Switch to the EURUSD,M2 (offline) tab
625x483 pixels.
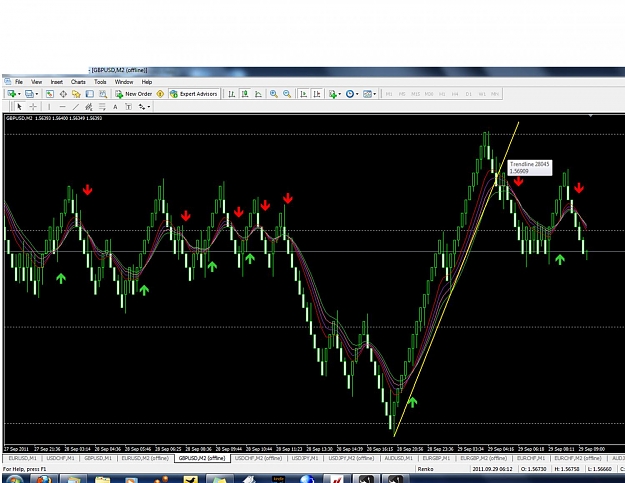(145, 458)
